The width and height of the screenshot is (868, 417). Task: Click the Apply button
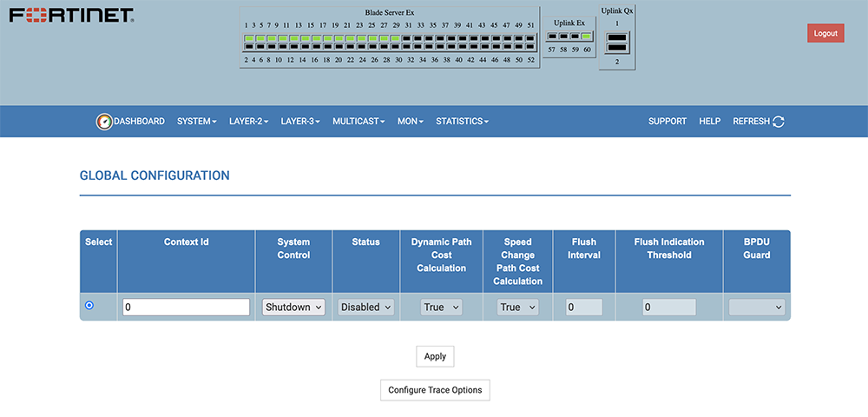click(435, 357)
